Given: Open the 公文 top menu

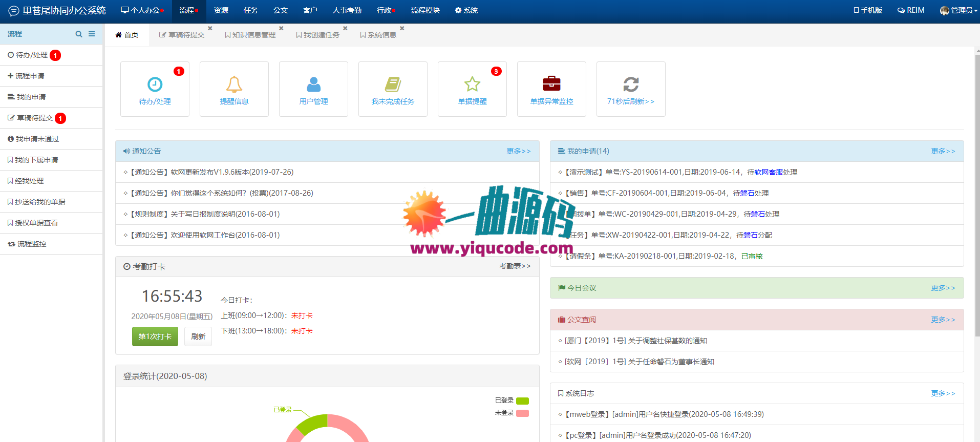Looking at the screenshot, I should tap(281, 10).
